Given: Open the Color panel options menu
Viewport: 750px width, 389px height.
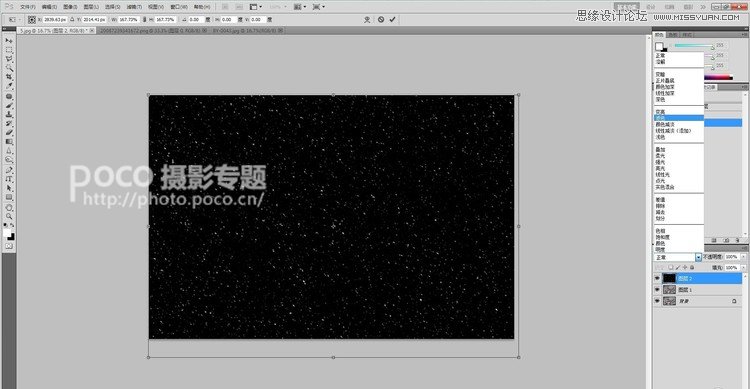Looking at the screenshot, I should 745,34.
